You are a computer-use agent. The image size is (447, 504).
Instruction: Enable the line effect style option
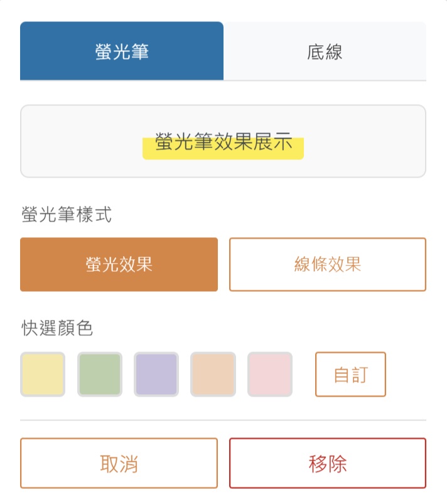click(328, 264)
